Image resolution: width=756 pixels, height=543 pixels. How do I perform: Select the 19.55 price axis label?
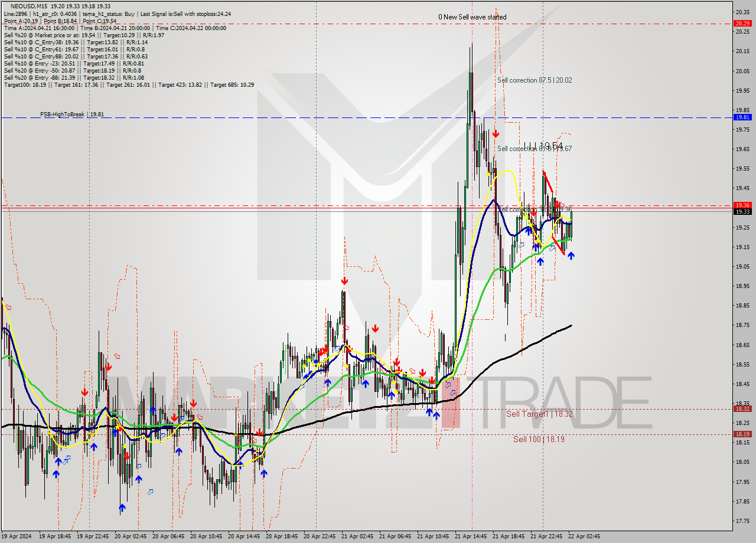click(x=742, y=169)
